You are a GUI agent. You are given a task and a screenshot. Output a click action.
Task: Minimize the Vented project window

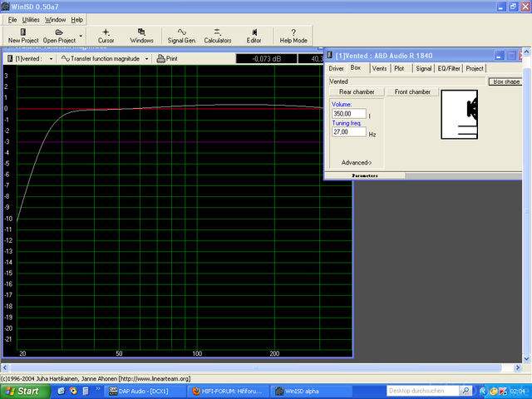pyautogui.click(x=499, y=56)
